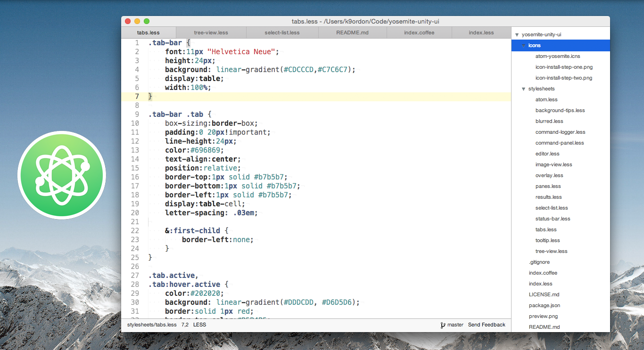The width and height of the screenshot is (644, 350).
Task: Open README.md in tree view
Action: pyautogui.click(x=545, y=327)
